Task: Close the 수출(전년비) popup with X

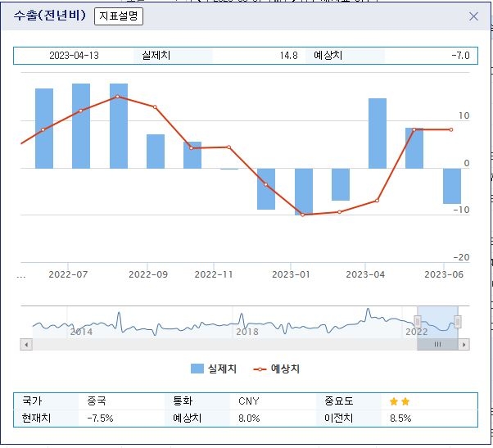Action: click(x=473, y=16)
